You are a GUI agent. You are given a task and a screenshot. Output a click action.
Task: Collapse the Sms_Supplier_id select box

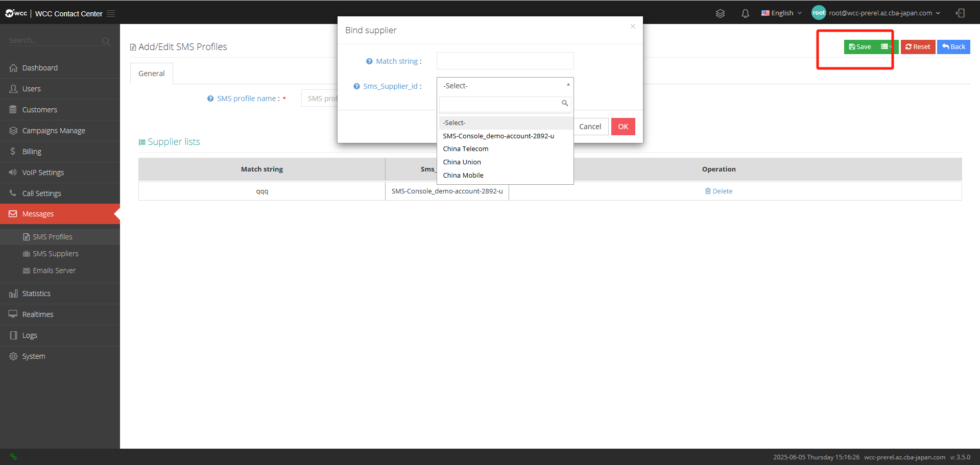(505, 86)
